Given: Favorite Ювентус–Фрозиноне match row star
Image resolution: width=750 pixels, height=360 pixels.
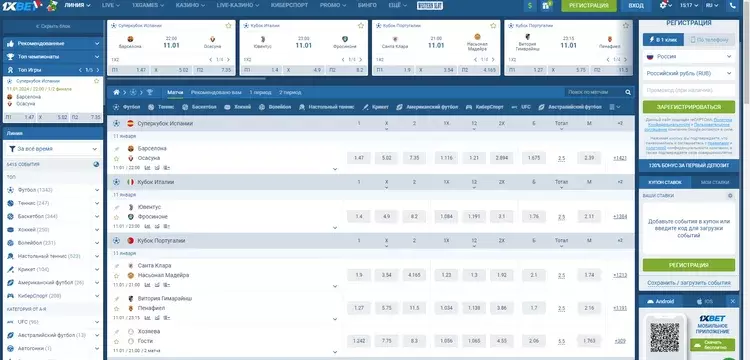Looking at the screenshot, I should pos(116,217).
